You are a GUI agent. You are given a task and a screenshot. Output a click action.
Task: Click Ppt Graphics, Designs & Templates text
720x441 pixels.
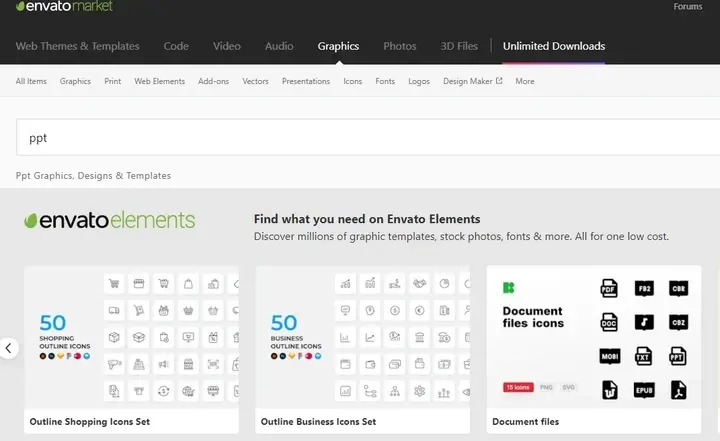(93, 175)
